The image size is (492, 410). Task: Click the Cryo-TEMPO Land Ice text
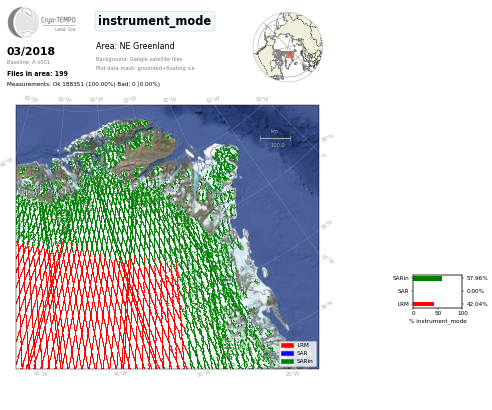(58, 24)
